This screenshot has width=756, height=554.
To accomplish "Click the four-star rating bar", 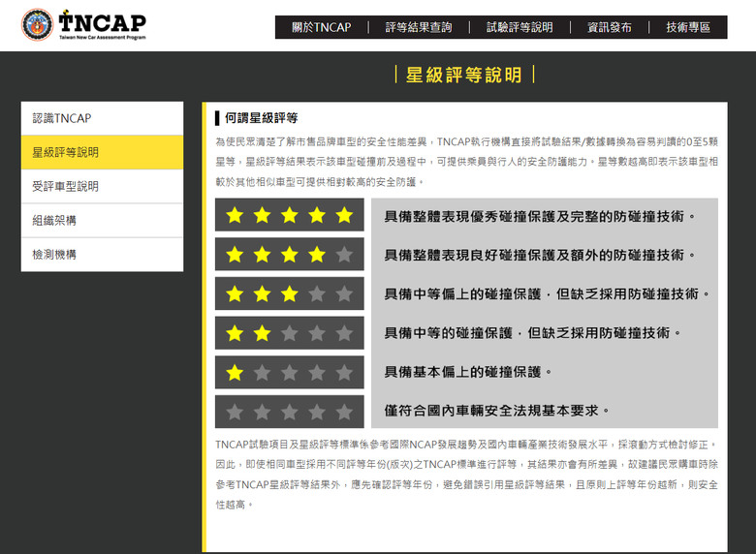I will pos(289,254).
